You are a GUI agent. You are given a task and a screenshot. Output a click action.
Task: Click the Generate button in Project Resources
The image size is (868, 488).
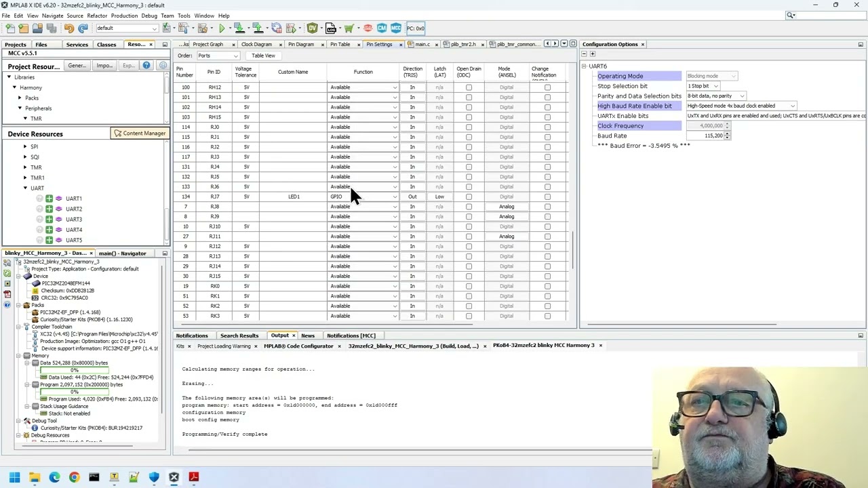77,66
